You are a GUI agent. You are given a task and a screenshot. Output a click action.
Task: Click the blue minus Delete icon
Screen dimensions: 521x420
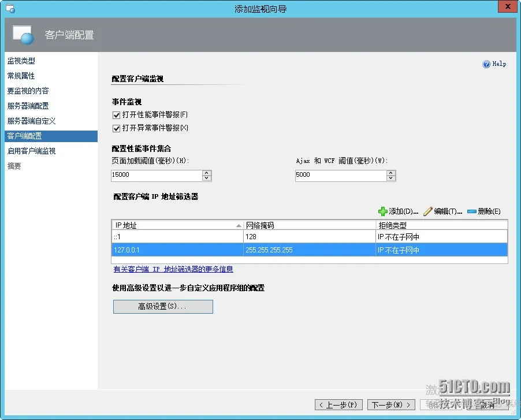pyautogui.click(x=472, y=211)
